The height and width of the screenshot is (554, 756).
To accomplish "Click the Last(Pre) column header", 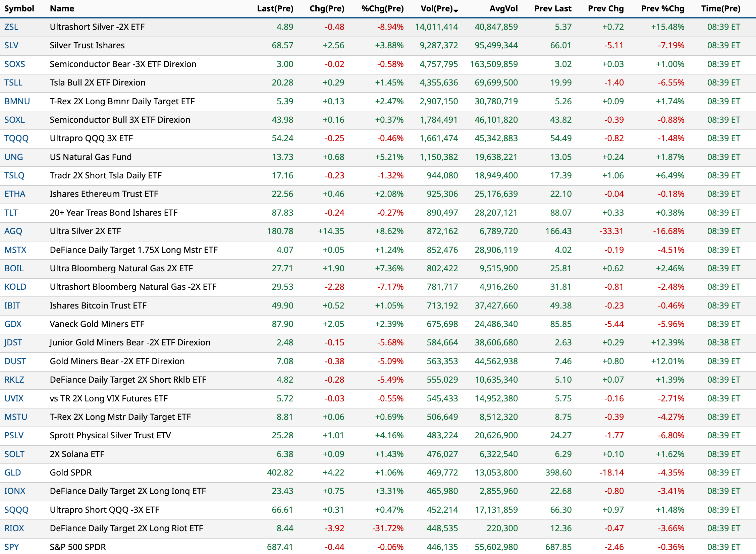I will pos(275,9).
